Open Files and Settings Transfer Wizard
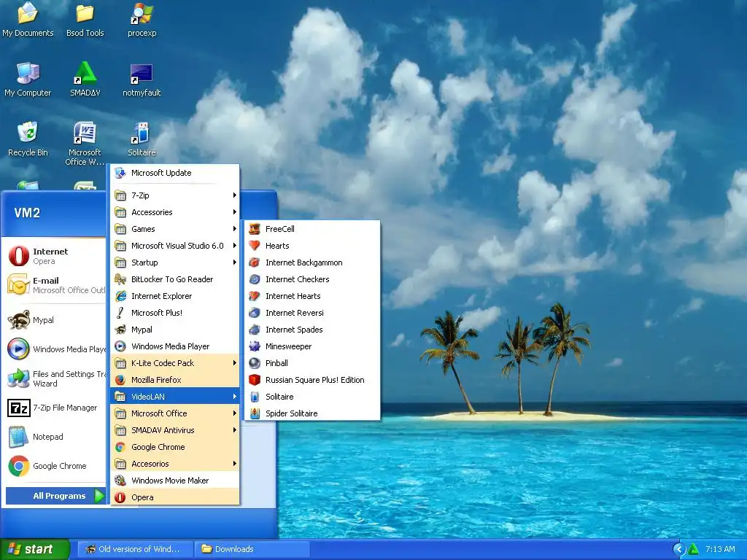This screenshot has height=560, width=747. tap(55, 378)
